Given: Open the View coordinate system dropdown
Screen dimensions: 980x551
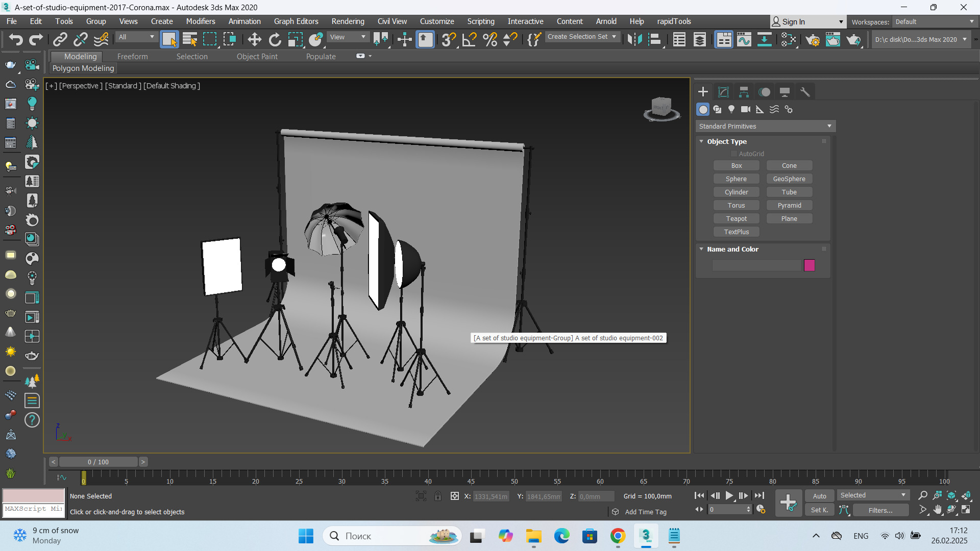Looking at the screenshot, I should (348, 37).
